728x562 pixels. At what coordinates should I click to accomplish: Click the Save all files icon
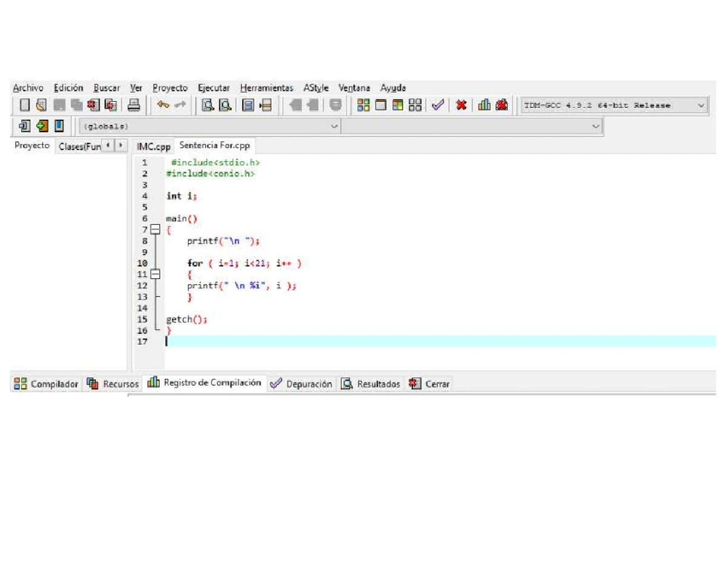[x=76, y=105]
